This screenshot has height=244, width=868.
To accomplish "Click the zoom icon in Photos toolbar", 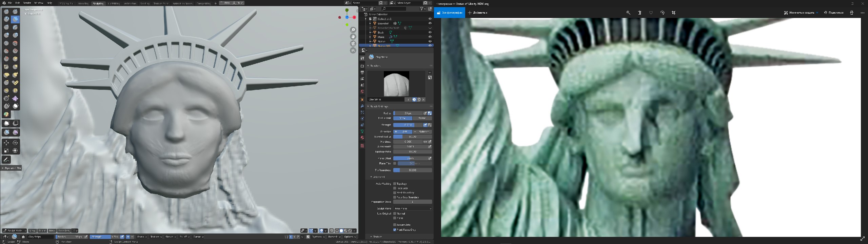I will (x=628, y=13).
